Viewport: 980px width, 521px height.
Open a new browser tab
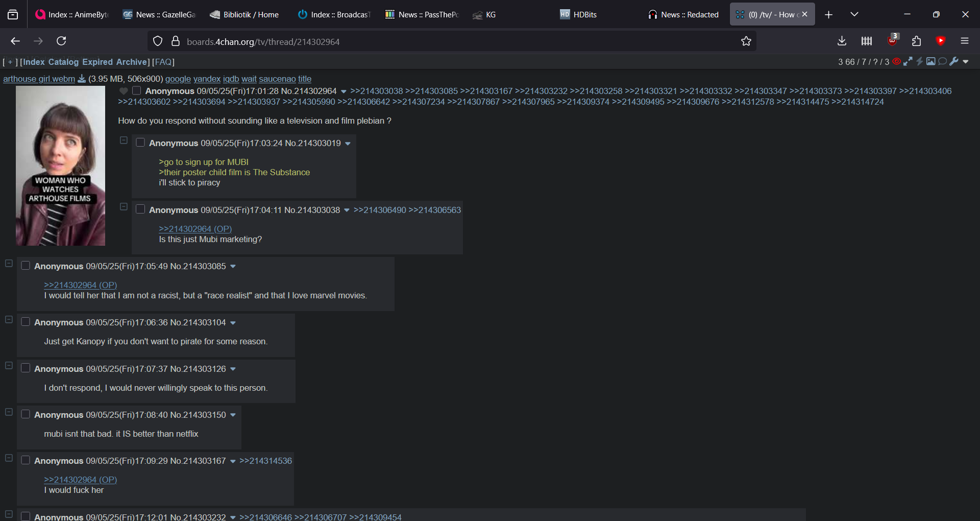pyautogui.click(x=828, y=14)
